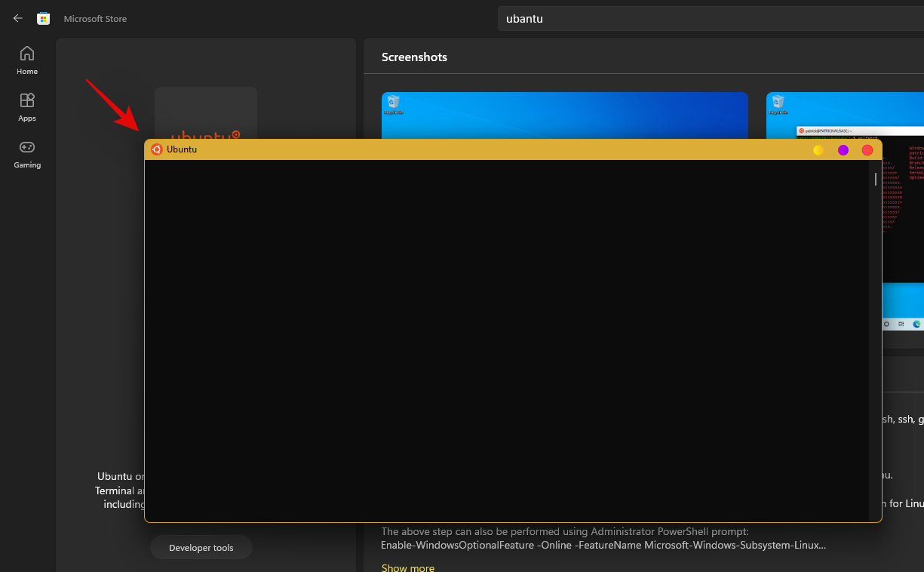Go back using the top-left arrow

click(x=18, y=18)
